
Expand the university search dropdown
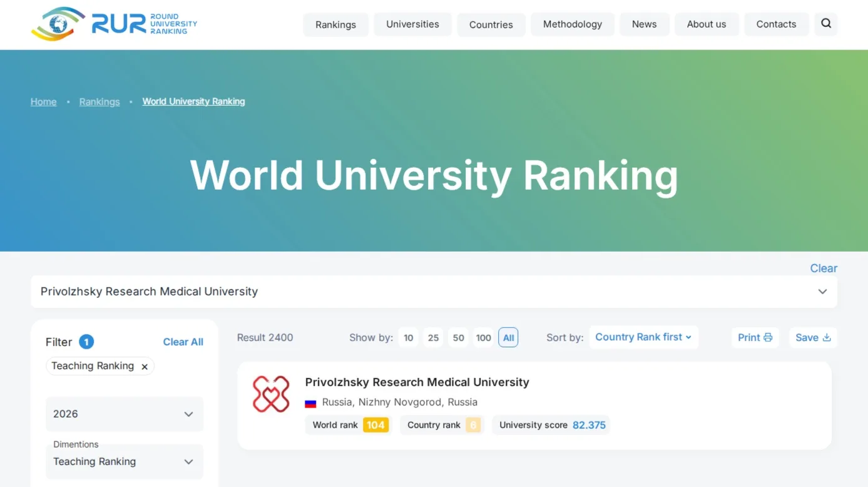tap(822, 292)
